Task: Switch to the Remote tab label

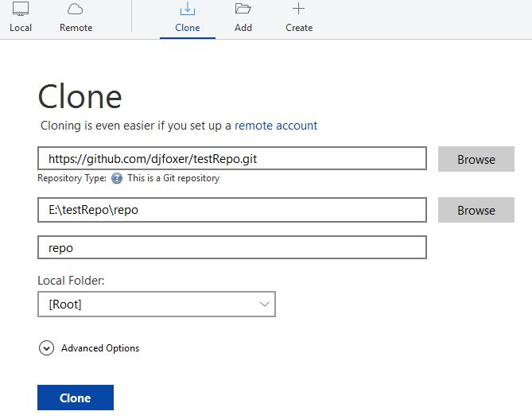Action: (76, 28)
